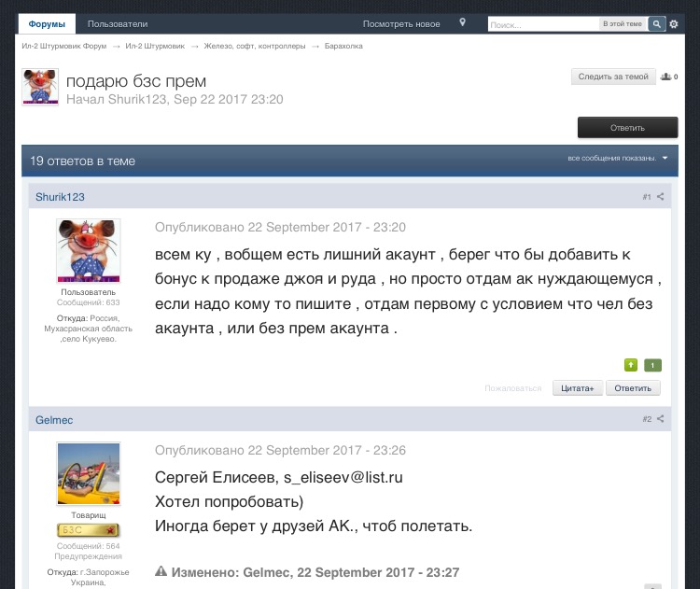Click Предупреждения under Gelmec
This screenshot has height=589, width=700.
pyautogui.click(x=88, y=556)
